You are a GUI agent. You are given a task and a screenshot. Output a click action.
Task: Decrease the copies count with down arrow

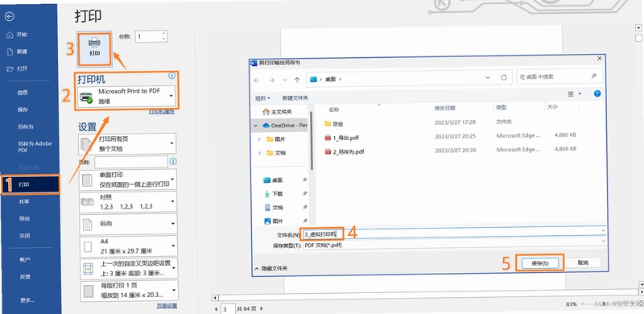[x=164, y=39]
